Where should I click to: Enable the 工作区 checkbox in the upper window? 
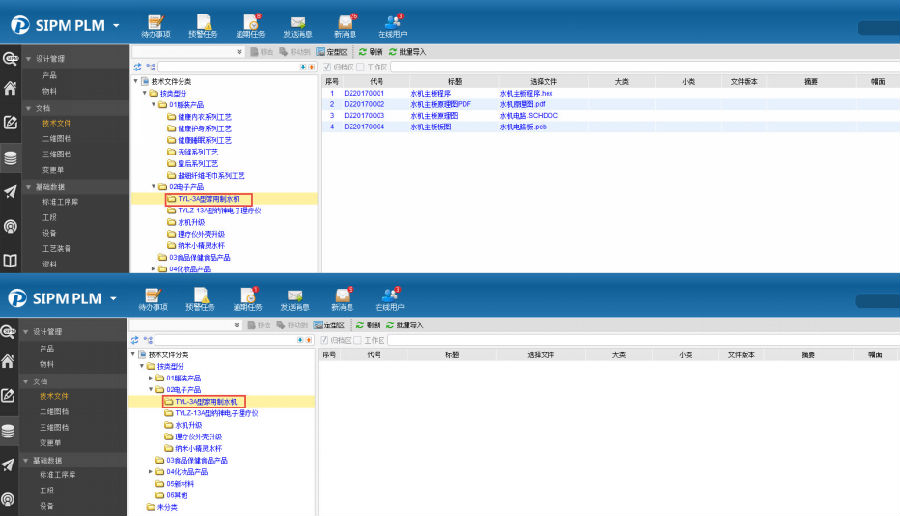360,66
